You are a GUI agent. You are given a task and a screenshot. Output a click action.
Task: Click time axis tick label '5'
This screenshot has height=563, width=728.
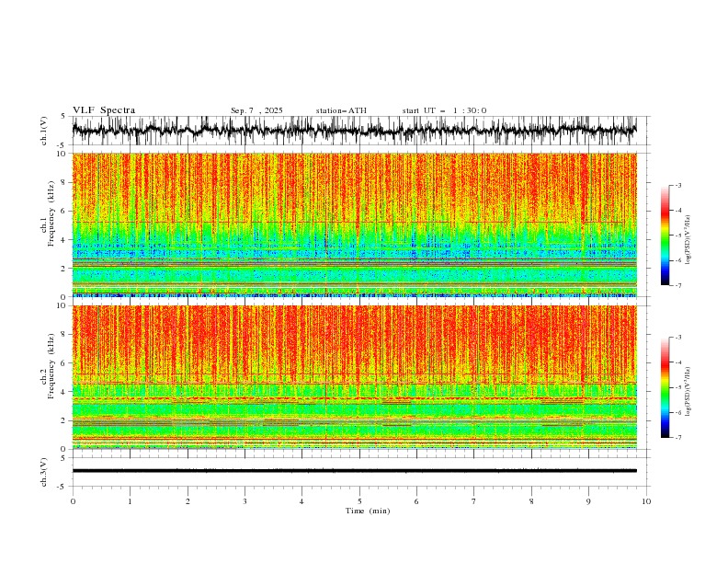click(x=359, y=501)
